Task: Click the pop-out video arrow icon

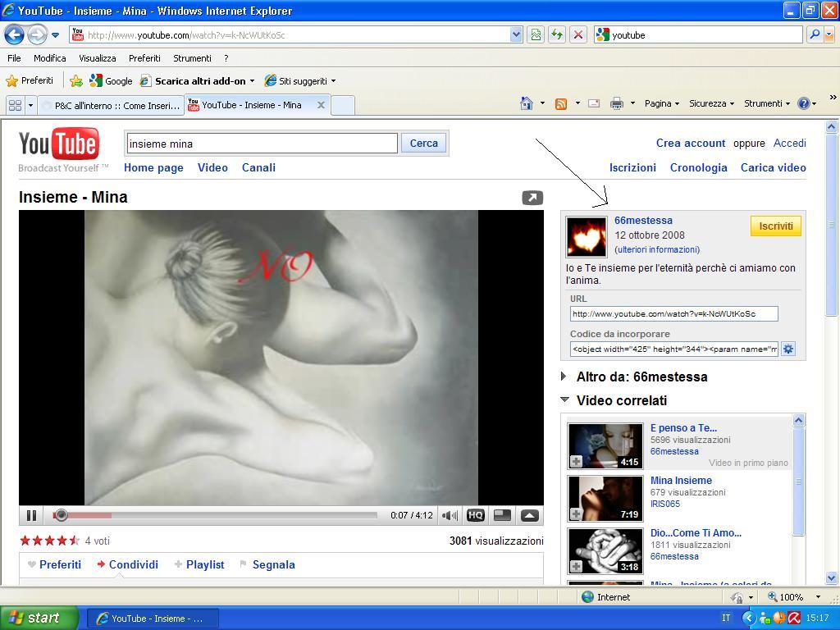Action: click(x=532, y=198)
